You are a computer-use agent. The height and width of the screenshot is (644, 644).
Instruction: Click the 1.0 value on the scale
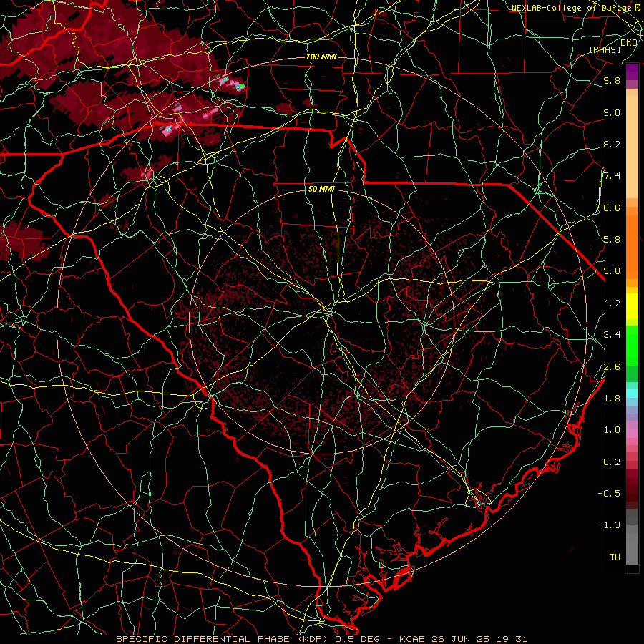point(612,430)
